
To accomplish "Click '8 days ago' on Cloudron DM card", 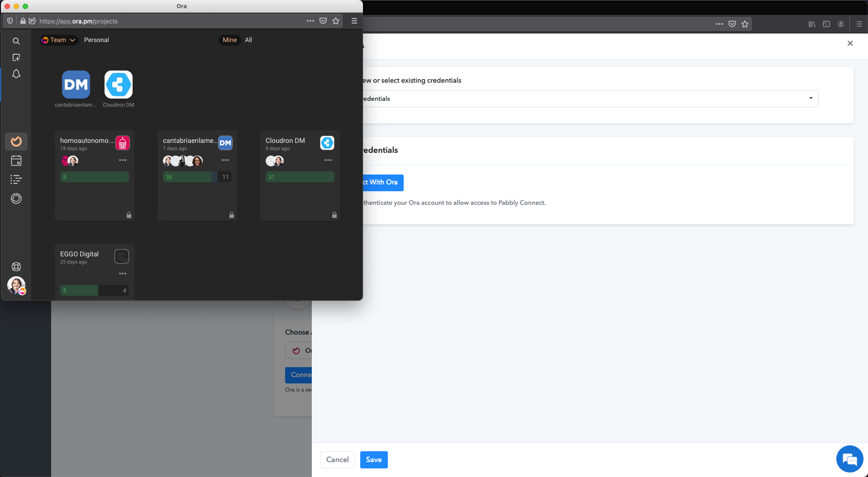I will [x=277, y=149].
